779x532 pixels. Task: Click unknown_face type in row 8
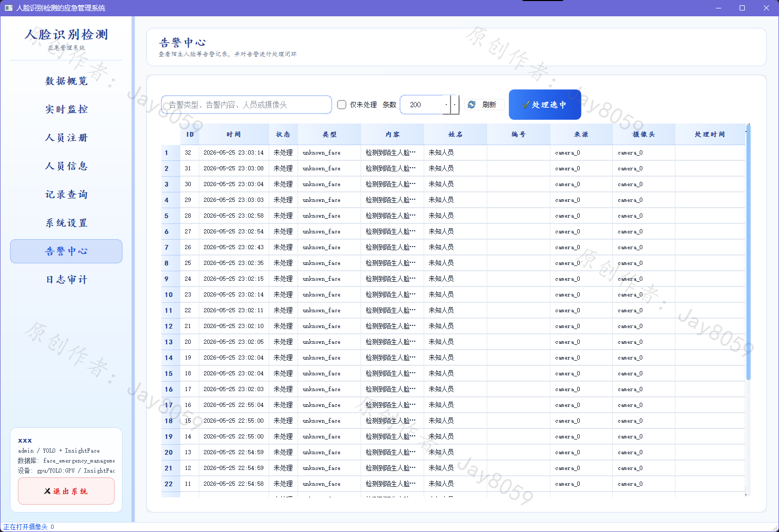coord(330,263)
